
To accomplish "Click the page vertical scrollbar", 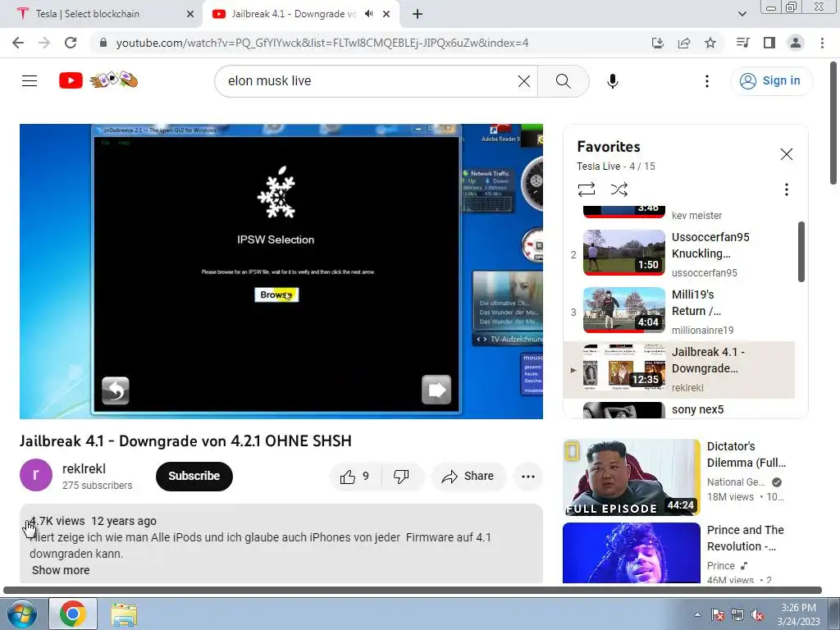I will pos(834,123).
